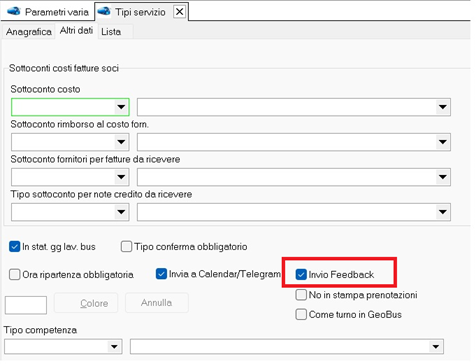Image resolution: width=476 pixels, height=364 pixels.
Task: Open Sottoconto rimborso al costo forn. description dropdown
Action: click(443, 142)
